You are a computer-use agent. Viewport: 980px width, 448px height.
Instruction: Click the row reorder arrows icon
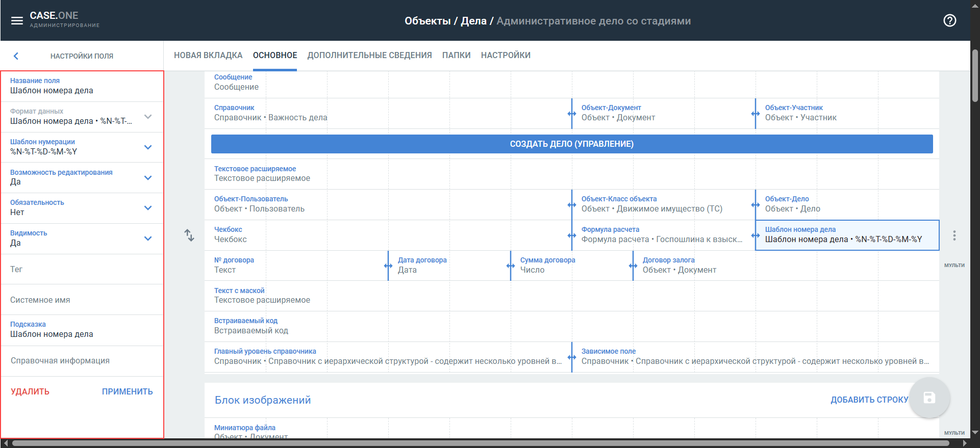(x=189, y=235)
